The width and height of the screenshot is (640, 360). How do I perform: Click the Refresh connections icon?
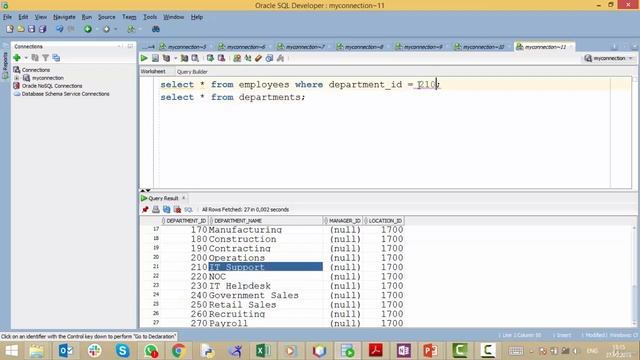pyautogui.click(x=35, y=58)
